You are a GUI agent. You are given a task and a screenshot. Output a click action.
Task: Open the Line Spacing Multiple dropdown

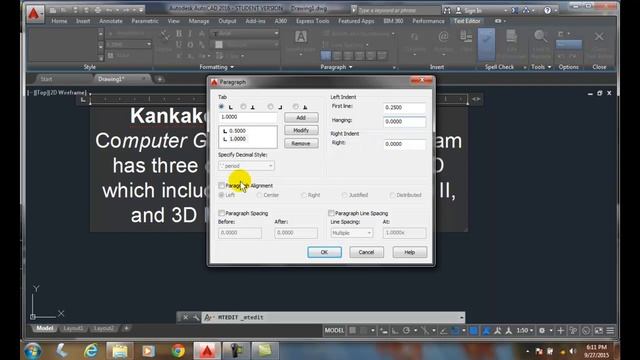click(351, 233)
